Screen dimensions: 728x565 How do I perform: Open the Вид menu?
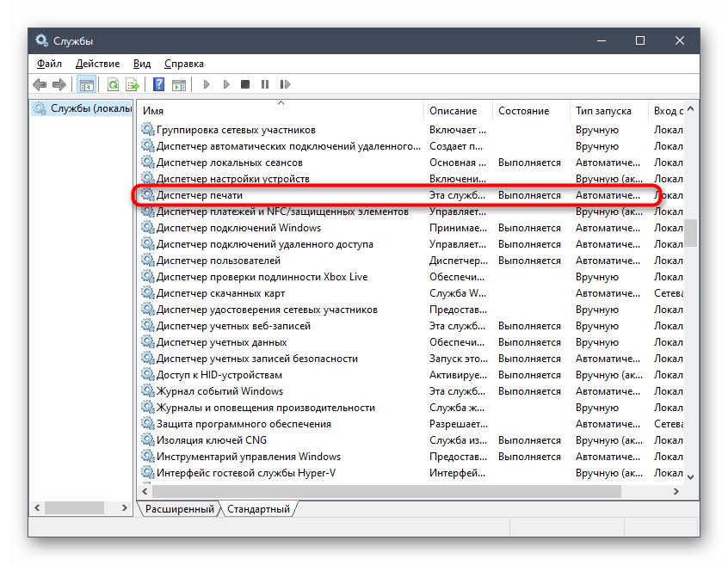(142, 64)
